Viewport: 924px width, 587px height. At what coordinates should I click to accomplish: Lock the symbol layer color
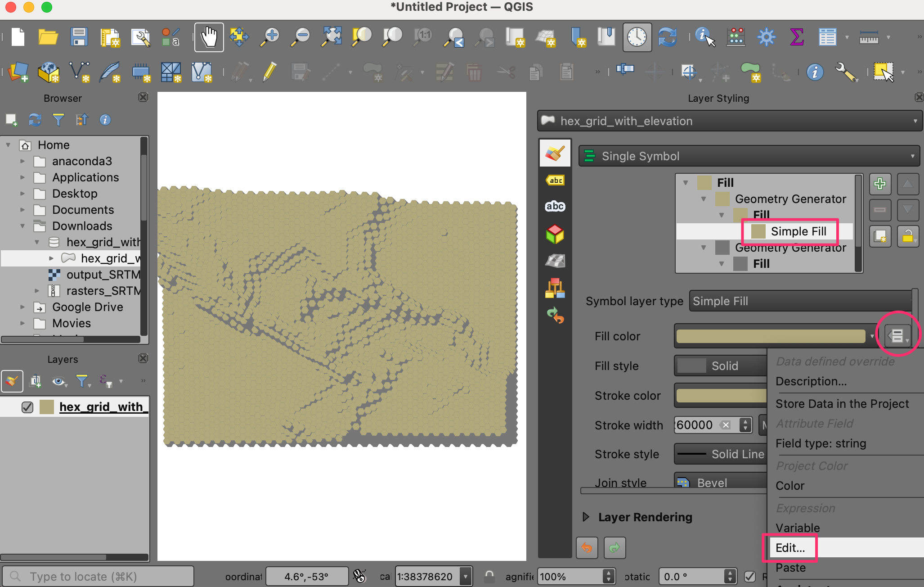point(908,236)
